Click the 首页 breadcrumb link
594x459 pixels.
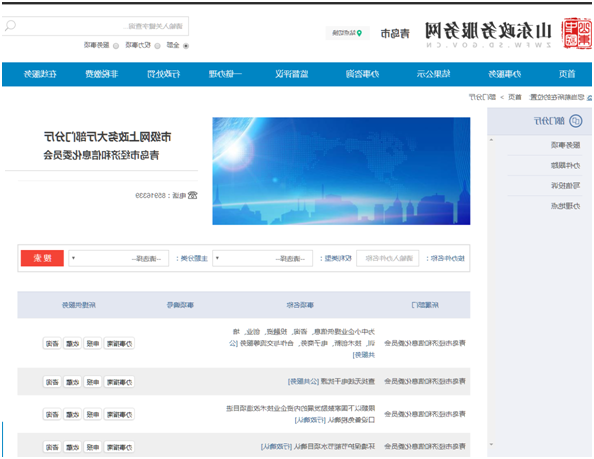coord(514,98)
